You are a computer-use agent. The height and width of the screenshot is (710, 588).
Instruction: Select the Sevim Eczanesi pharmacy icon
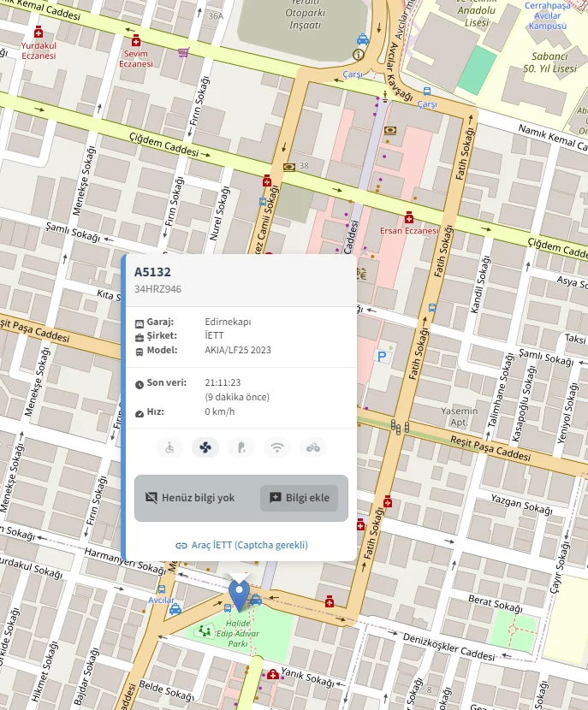(x=135, y=40)
